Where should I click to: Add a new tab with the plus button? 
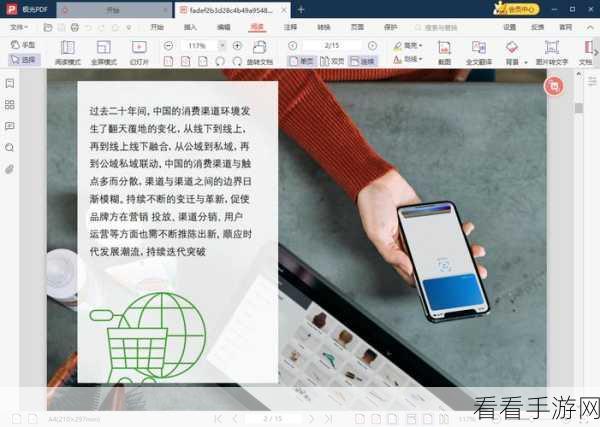(x=301, y=10)
